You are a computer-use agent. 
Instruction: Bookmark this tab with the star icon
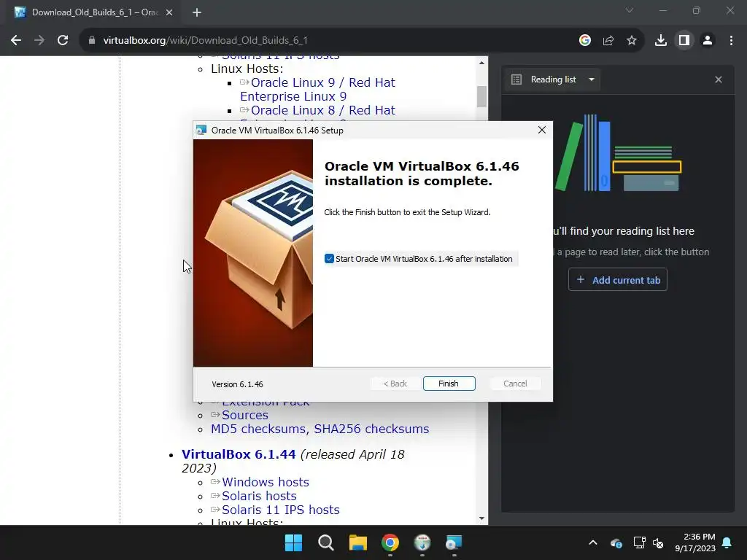tap(632, 41)
